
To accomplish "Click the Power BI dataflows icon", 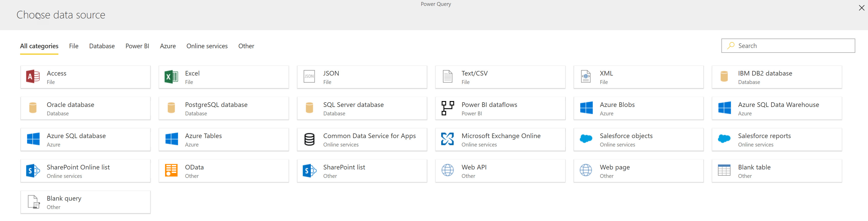I will pyautogui.click(x=447, y=108).
